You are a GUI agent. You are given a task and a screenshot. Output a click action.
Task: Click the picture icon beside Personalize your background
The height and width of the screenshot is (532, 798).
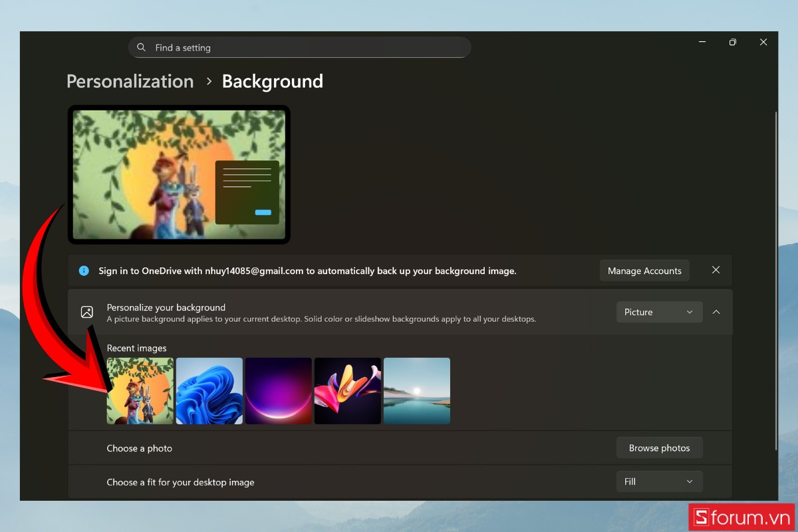[x=86, y=312]
